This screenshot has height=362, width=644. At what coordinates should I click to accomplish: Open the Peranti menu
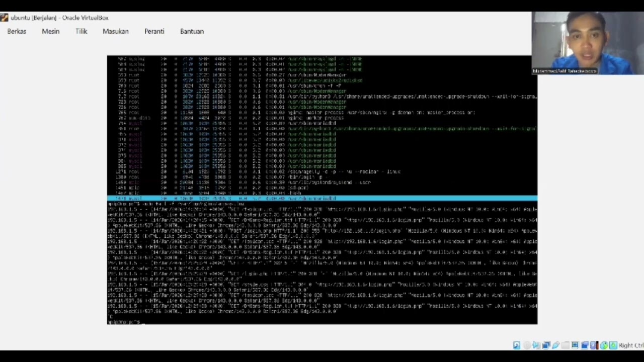[154, 31]
